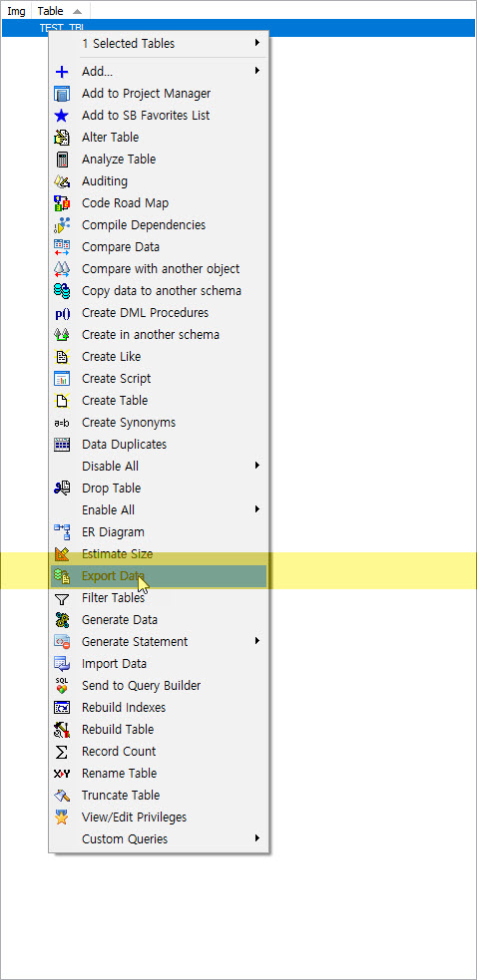Click the Generate Data icon
Image resolution: width=477 pixels, height=980 pixels.
coord(61,620)
